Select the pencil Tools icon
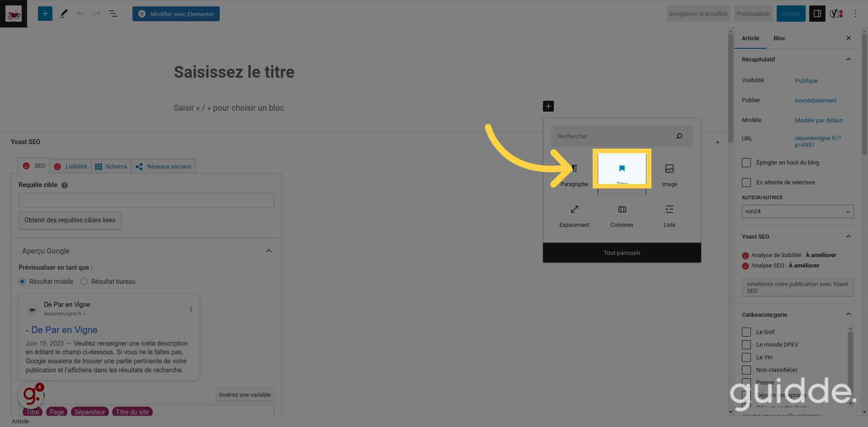This screenshot has height=427, width=868. pos(64,14)
